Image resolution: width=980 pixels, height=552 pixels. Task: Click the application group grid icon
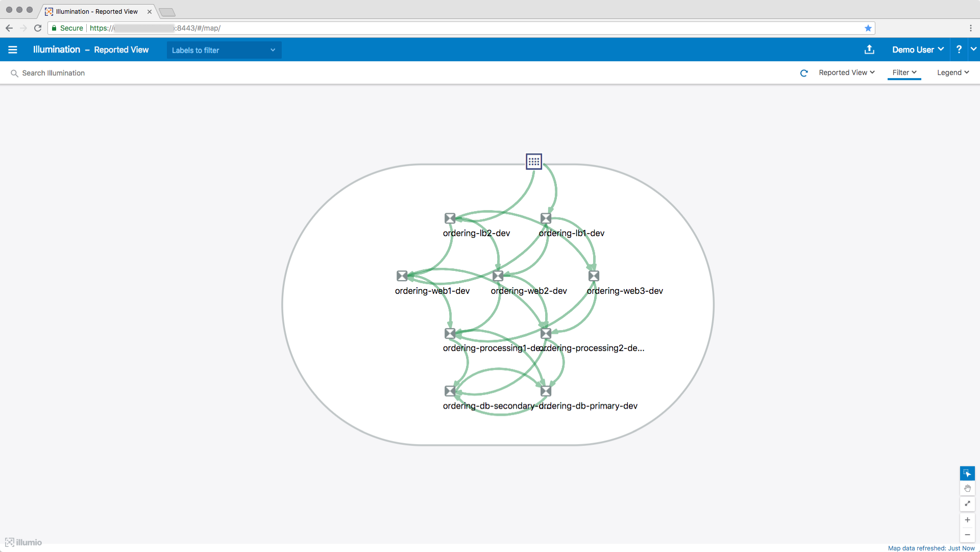pyautogui.click(x=534, y=162)
